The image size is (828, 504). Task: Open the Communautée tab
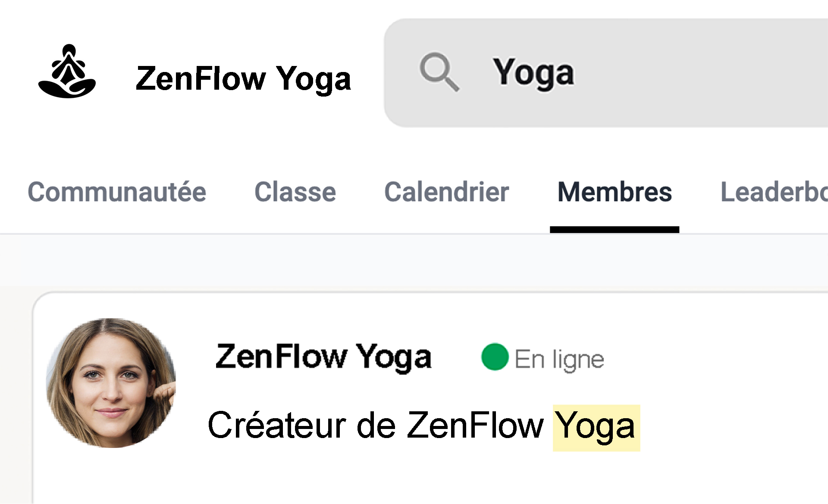(117, 192)
